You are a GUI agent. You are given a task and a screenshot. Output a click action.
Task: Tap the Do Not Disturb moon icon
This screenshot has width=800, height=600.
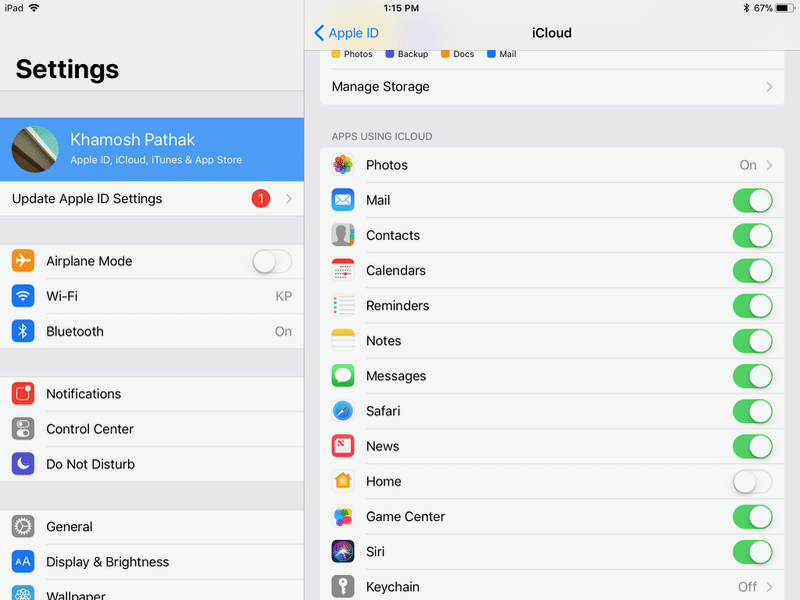(23, 464)
